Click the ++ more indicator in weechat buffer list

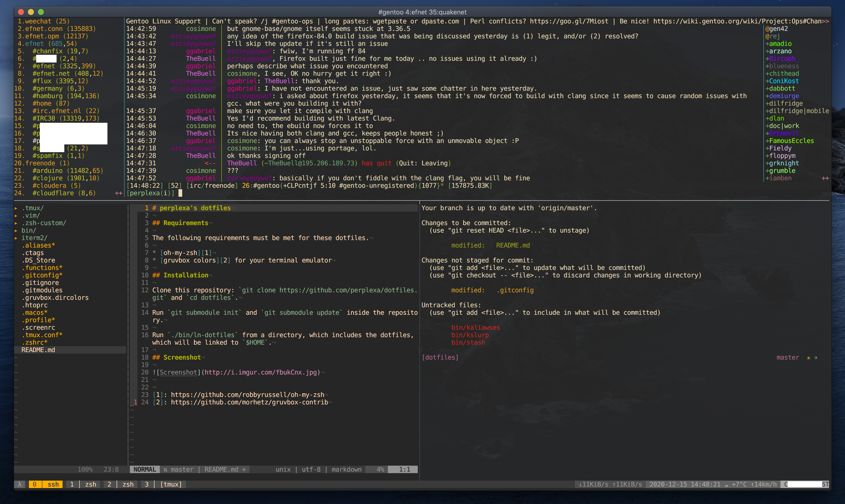pos(118,193)
